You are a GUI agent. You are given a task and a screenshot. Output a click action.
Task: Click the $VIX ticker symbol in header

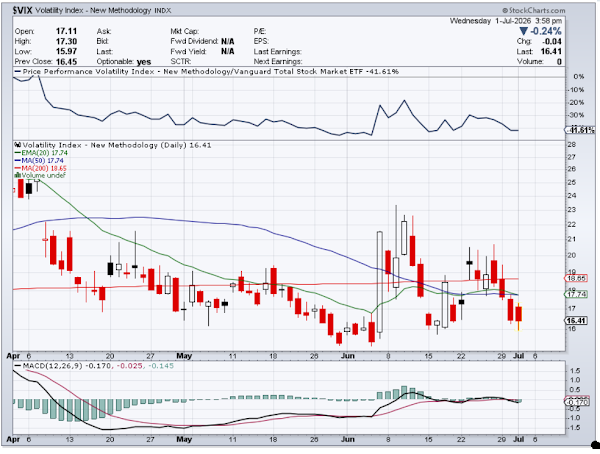click(23, 10)
